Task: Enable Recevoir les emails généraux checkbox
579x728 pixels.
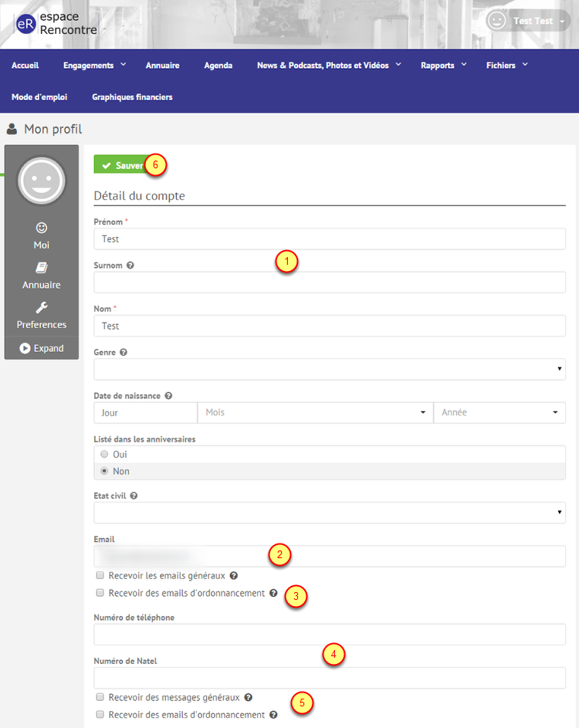Action: 100,576
